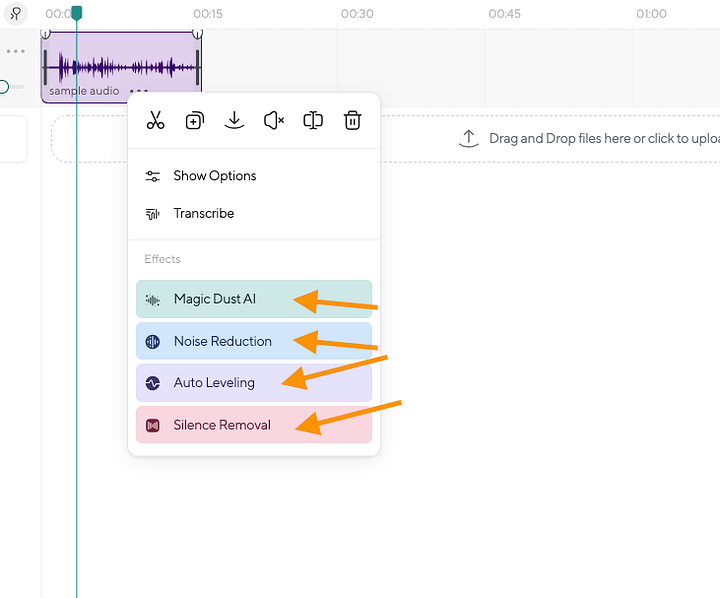Screen dimensions: 720x598
Task: Apply the Magic Dust AI effect
Action: click(254, 299)
